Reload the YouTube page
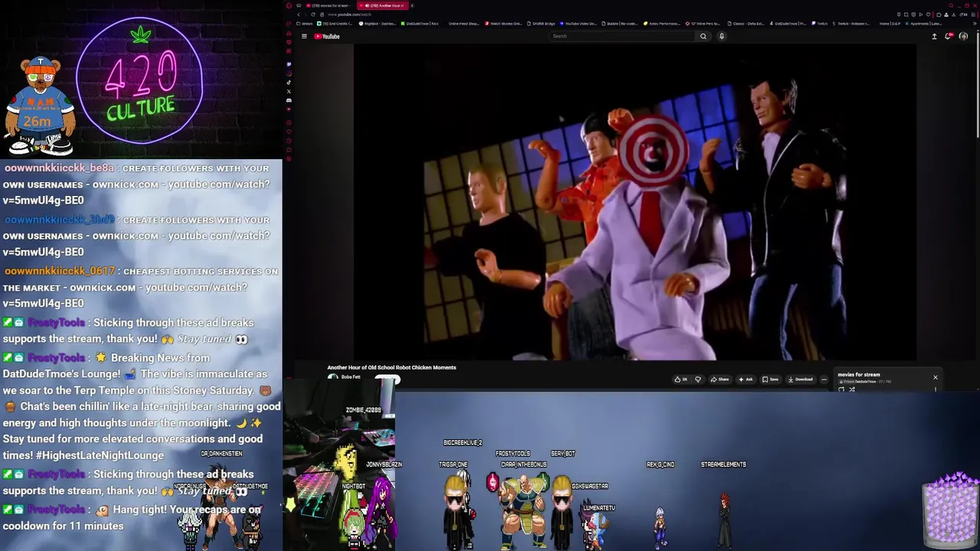 pyautogui.click(x=313, y=15)
